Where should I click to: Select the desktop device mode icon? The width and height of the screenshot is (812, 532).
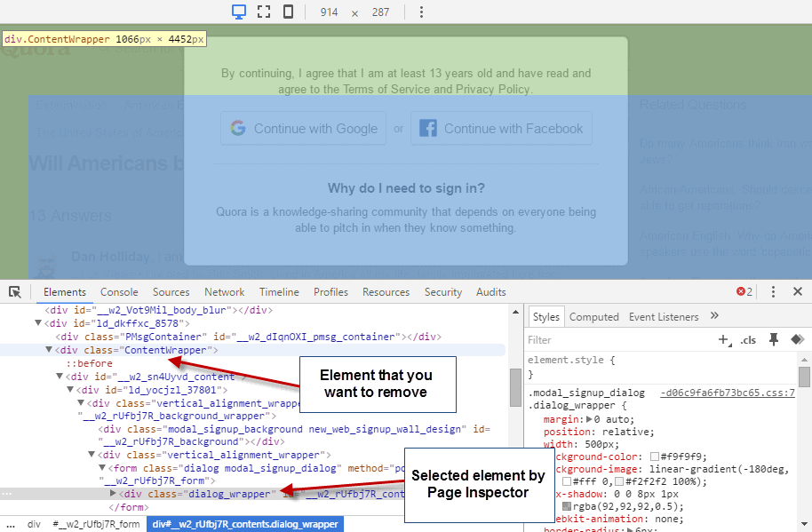(x=239, y=12)
